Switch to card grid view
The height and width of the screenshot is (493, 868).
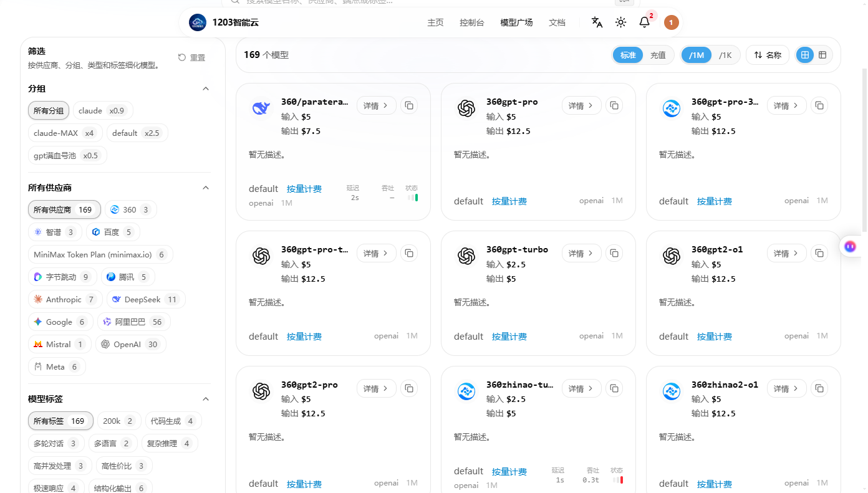tap(805, 55)
